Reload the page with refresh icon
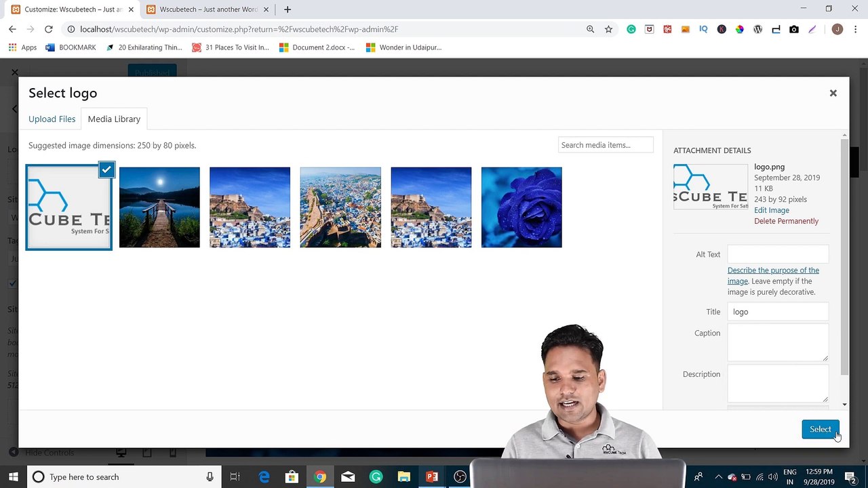868x488 pixels. 48,29
